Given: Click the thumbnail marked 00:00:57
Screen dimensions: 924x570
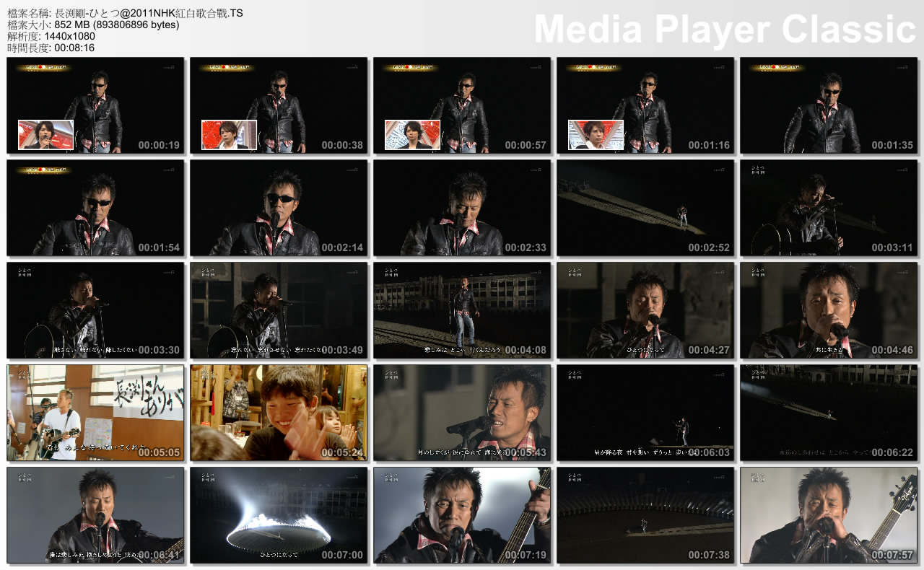Looking at the screenshot, I should point(462,105).
